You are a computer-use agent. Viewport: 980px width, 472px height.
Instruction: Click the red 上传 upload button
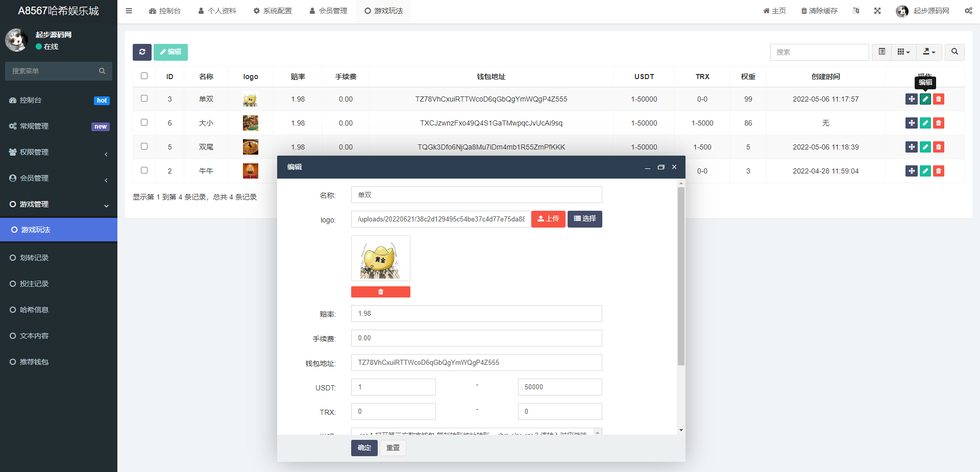548,219
